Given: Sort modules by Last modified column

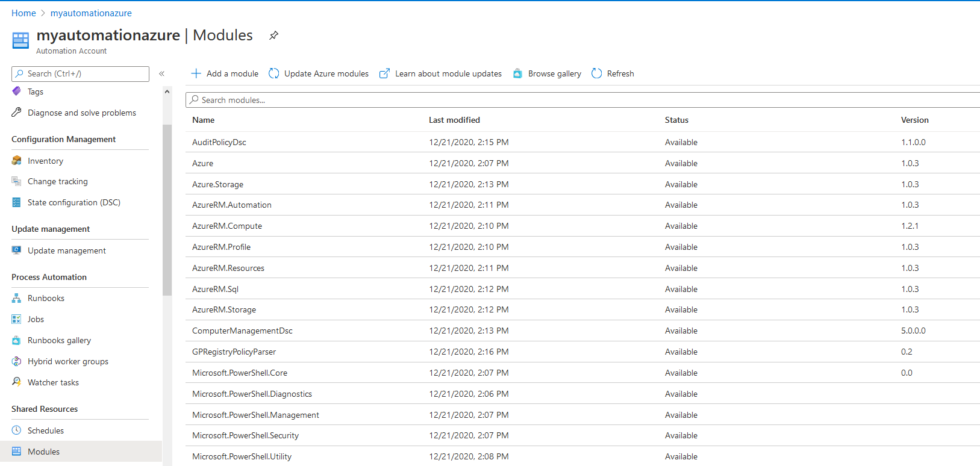Looking at the screenshot, I should pos(454,120).
